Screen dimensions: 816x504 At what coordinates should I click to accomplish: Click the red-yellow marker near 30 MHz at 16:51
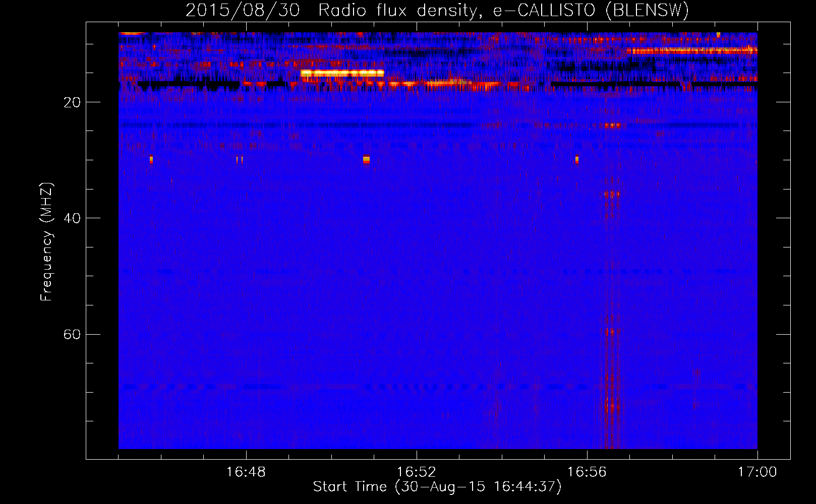pos(366,159)
